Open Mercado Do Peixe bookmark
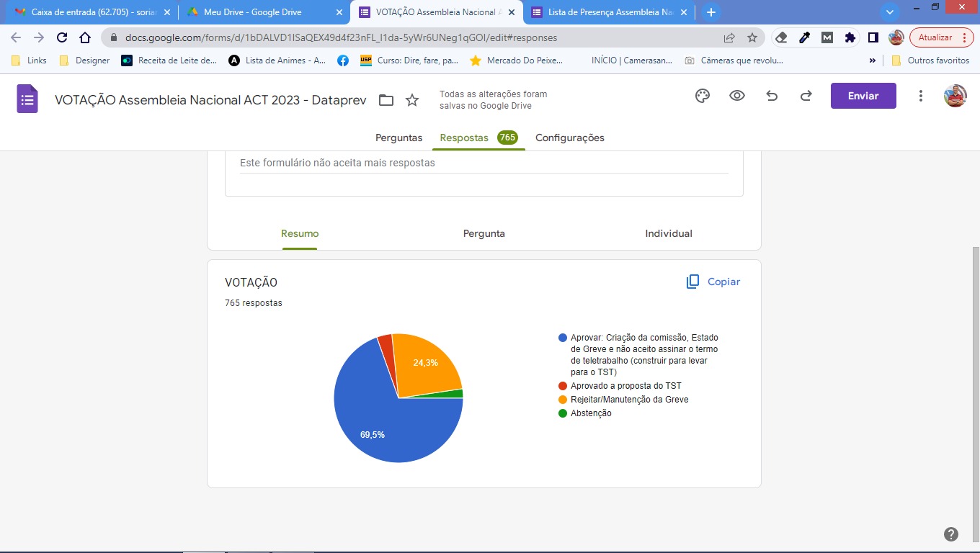 pyautogui.click(x=517, y=60)
